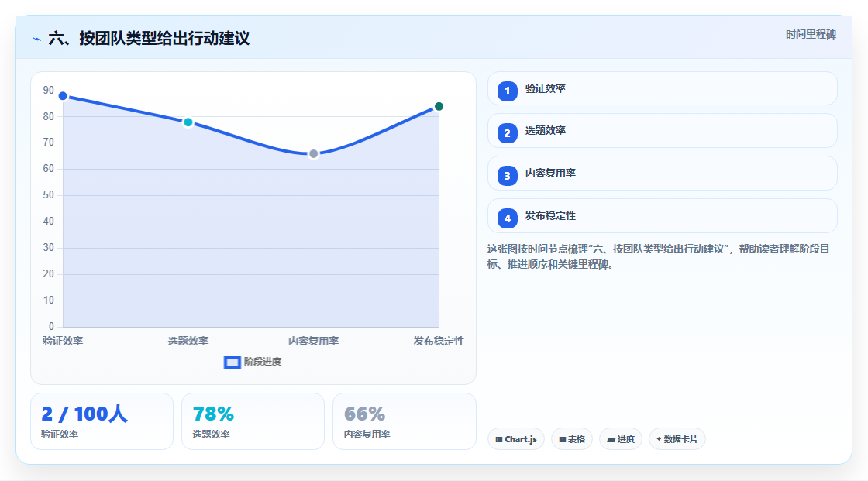Click the dark green 发布稳定性 data point on the chart
Image resolution: width=868 pixels, height=481 pixels.
(439, 106)
